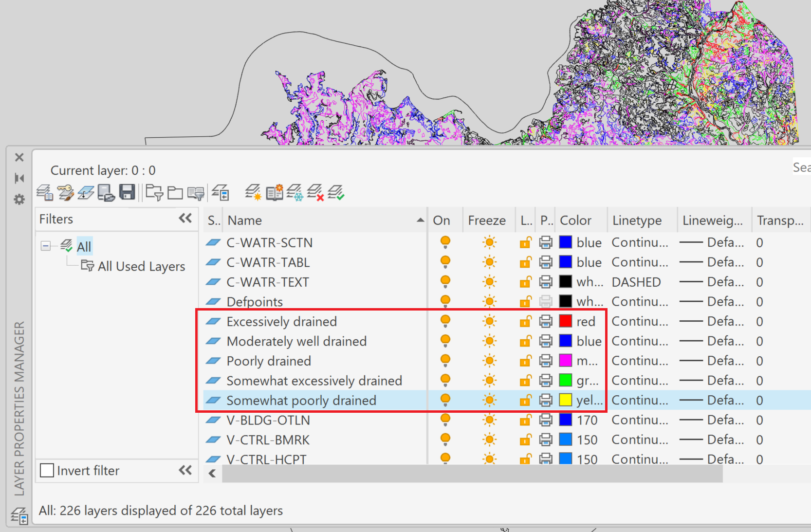Open Layer Properties Manager settings gear

[x=19, y=200]
